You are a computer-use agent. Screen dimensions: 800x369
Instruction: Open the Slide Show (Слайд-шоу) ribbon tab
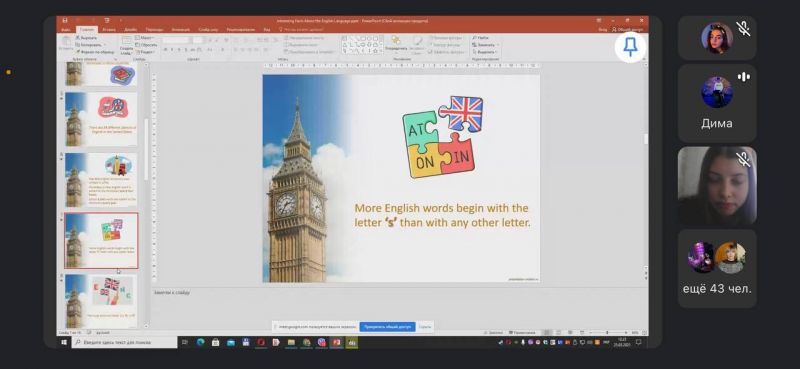pos(208,30)
